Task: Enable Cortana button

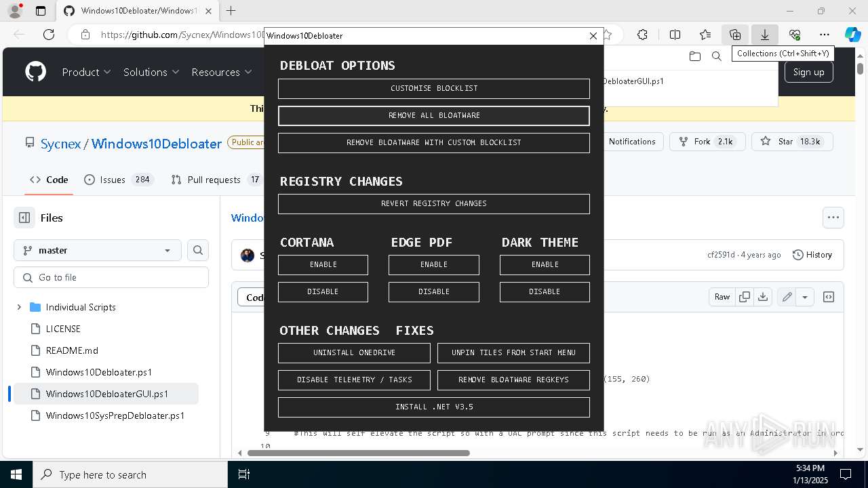Action: 323,265
